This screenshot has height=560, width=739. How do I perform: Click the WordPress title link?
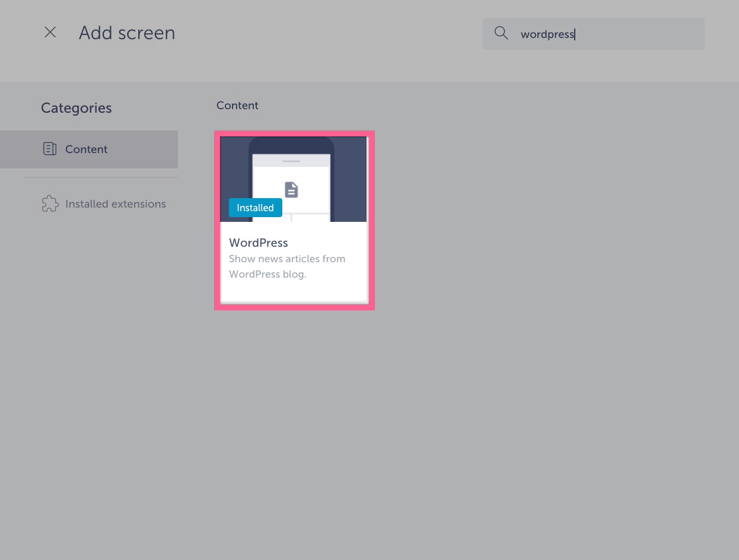(258, 243)
